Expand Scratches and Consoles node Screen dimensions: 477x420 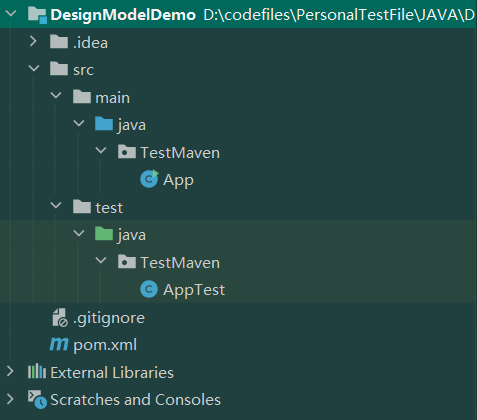click(10, 399)
